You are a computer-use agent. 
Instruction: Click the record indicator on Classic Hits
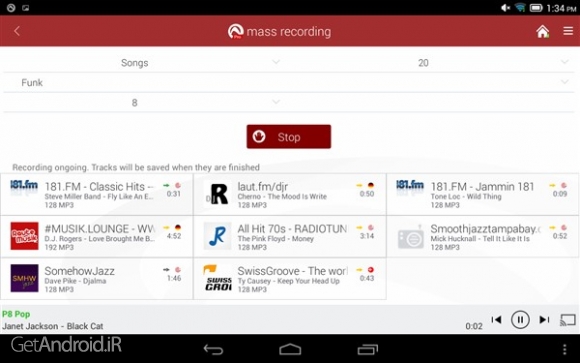tap(178, 185)
